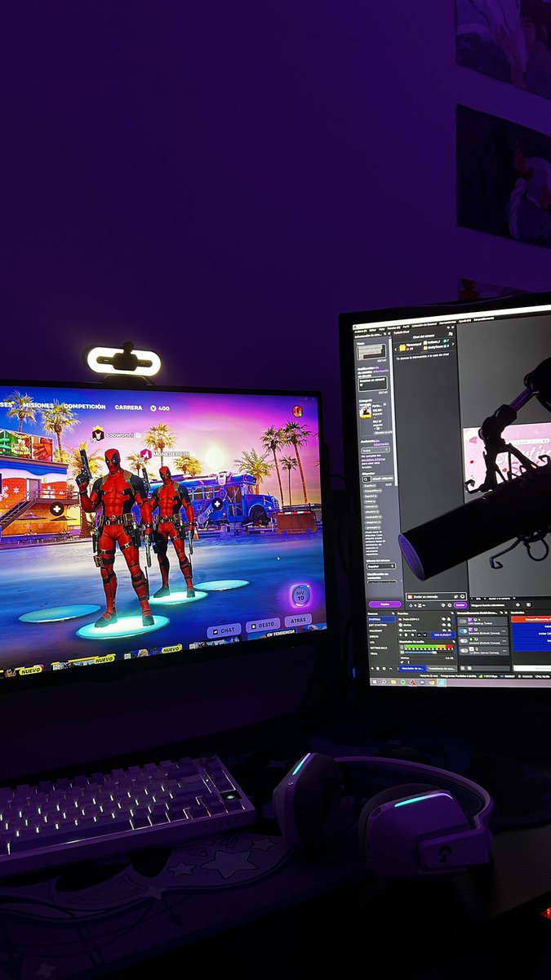Select the GETTING BACK scene in OBS
Image resolution: width=551 pixels, height=980 pixels.
(380, 648)
